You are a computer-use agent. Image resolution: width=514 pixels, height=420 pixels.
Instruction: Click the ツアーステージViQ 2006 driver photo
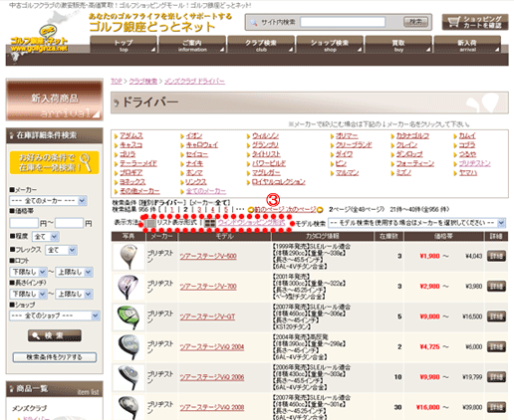tap(128, 377)
